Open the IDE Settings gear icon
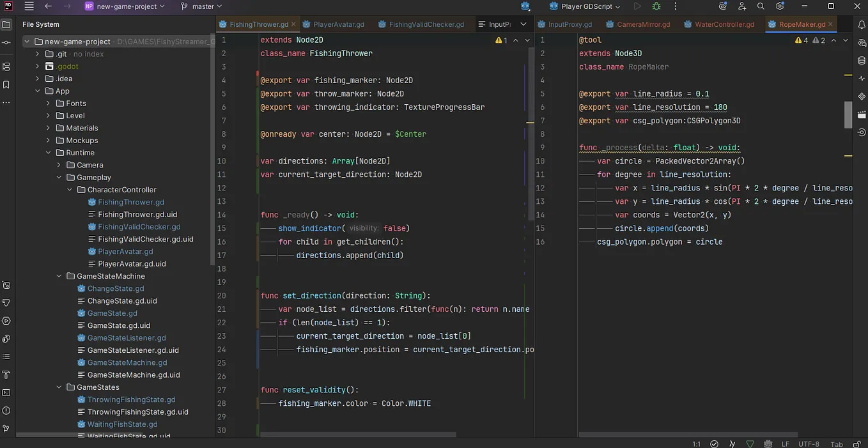This screenshot has height=448, width=868. pos(780,6)
